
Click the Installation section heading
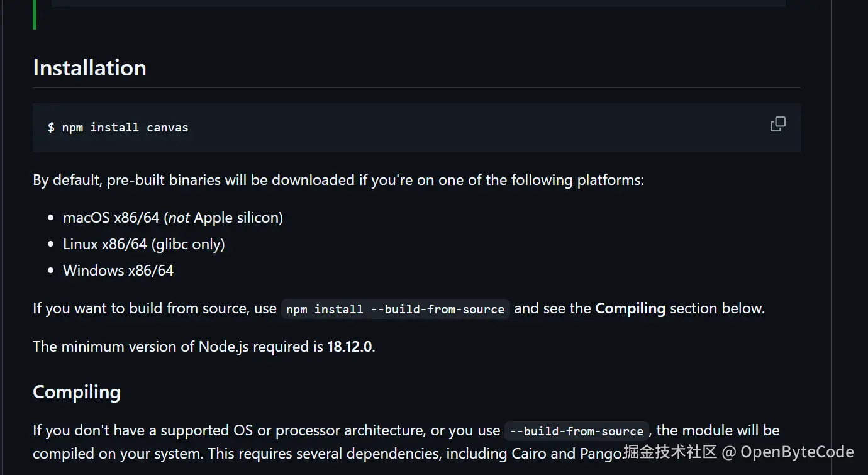pyautogui.click(x=89, y=68)
